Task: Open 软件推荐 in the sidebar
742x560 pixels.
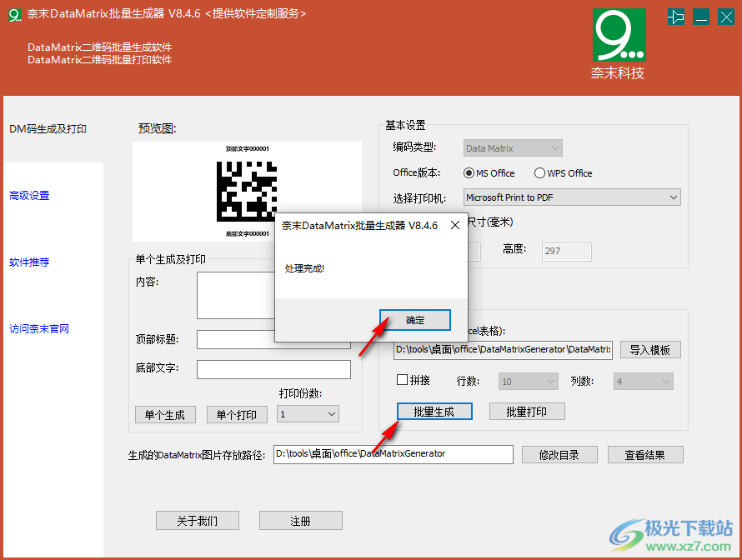Action: pyautogui.click(x=29, y=262)
